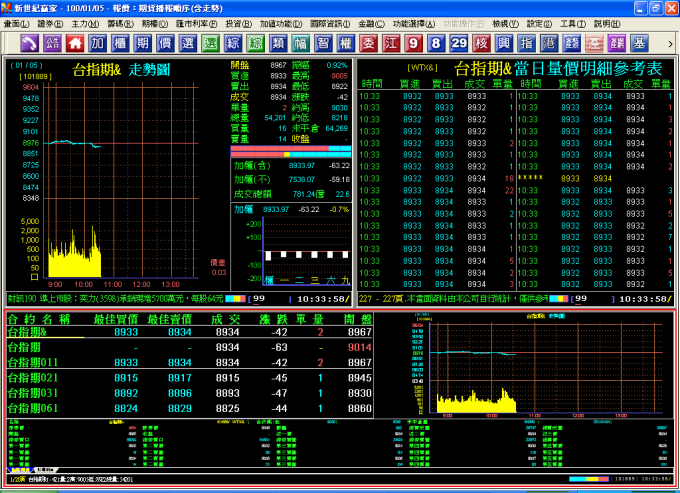Click the 價 toolbar icon
680x493 pixels.
point(165,43)
